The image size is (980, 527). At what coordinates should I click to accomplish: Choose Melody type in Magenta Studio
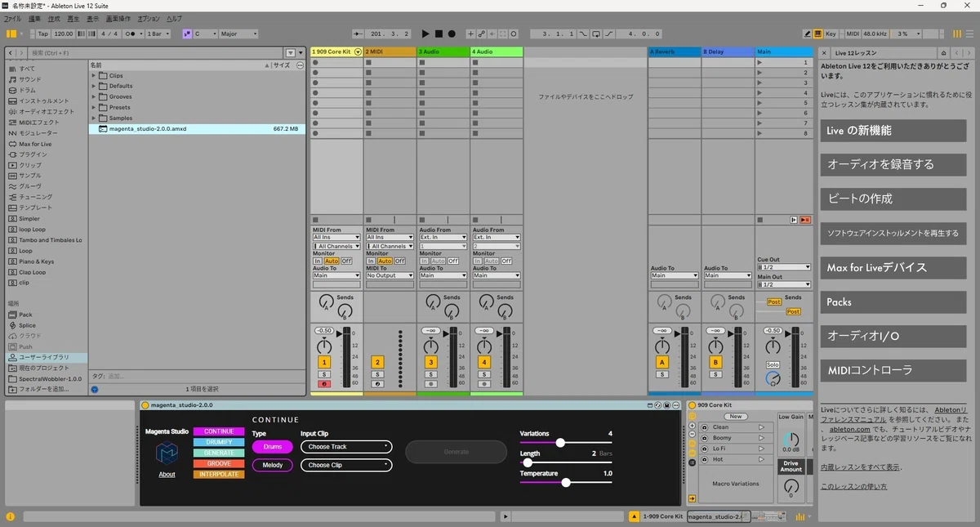coord(272,465)
